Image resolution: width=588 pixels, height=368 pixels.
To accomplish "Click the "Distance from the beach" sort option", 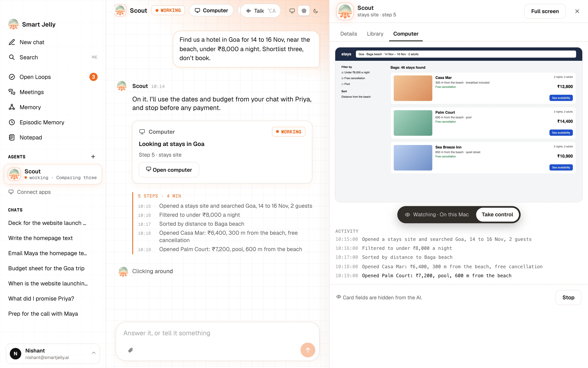I will [x=356, y=97].
